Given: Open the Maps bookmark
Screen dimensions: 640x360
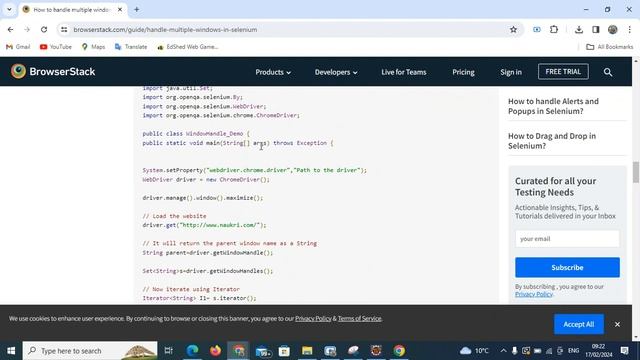Looking at the screenshot, I should tap(93, 47).
